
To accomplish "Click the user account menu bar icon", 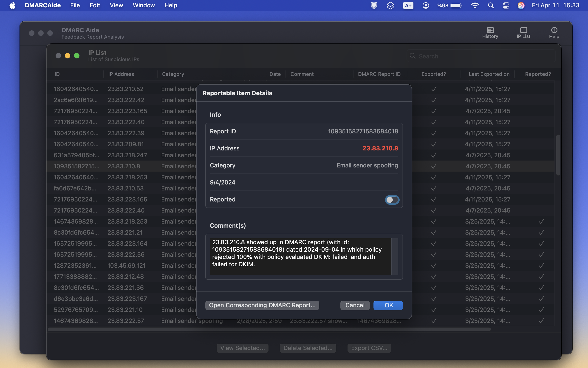I will coord(426,5).
